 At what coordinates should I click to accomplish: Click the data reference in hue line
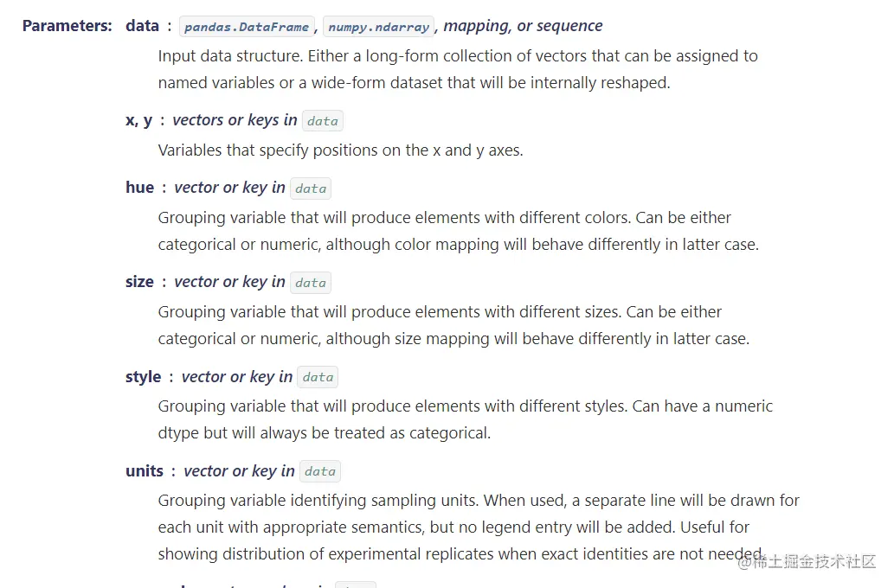(x=310, y=189)
